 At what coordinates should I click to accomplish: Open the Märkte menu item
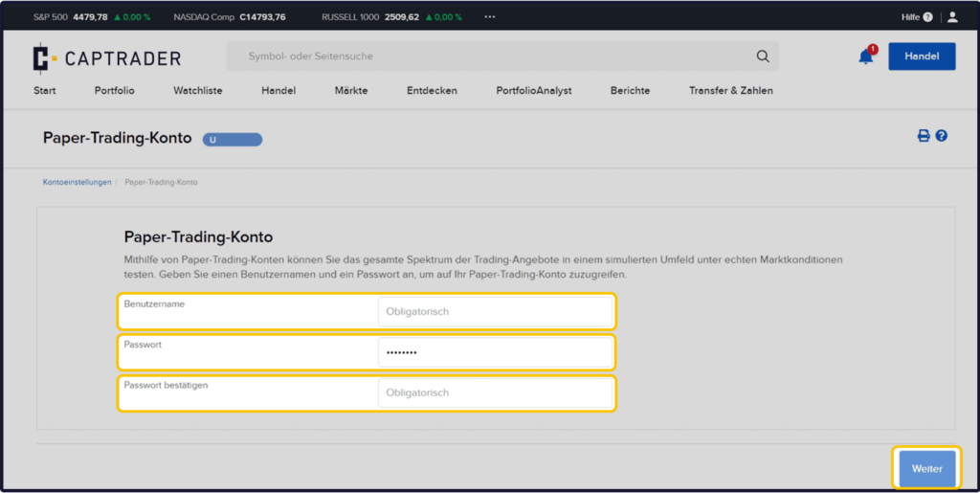351,91
